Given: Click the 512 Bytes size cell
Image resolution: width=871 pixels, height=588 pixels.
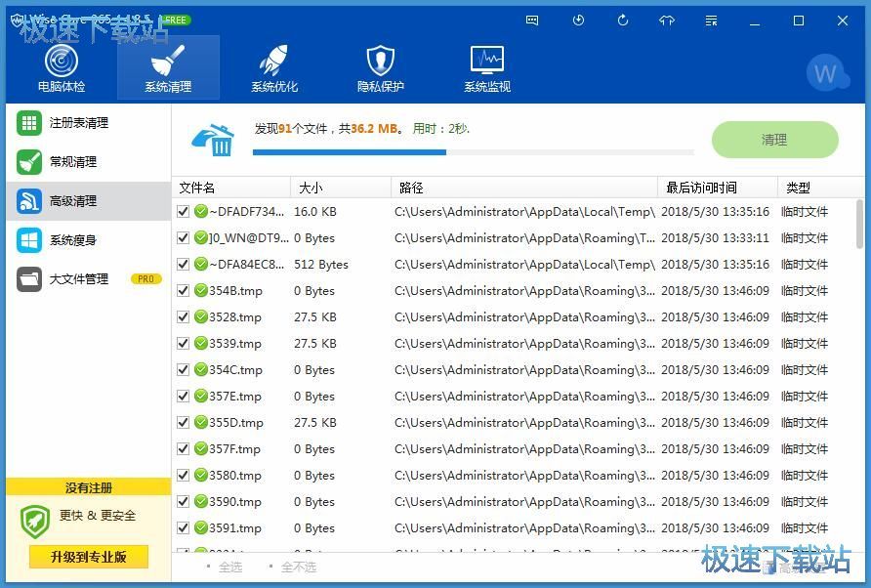Looking at the screenshot, I should [x=321, y=265].
